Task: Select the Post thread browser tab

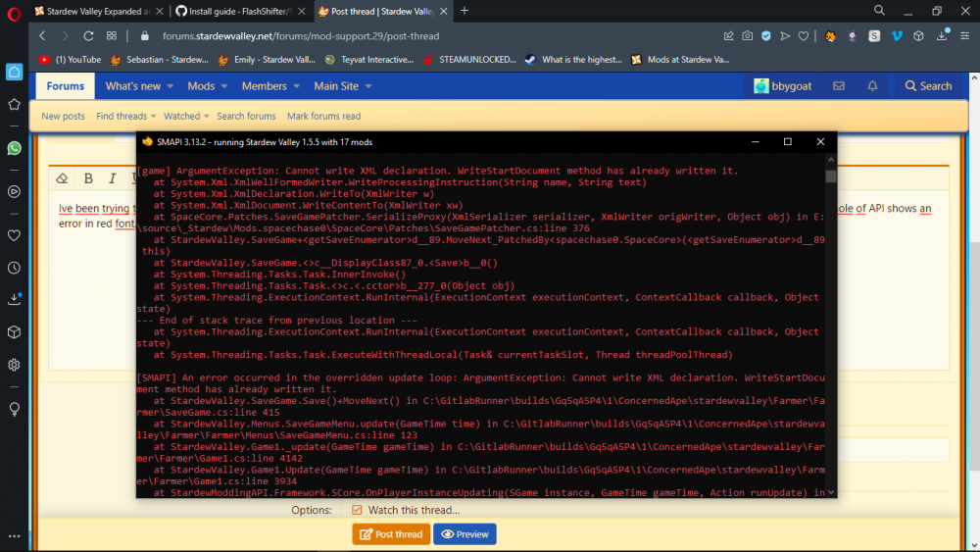Action: 382,11
